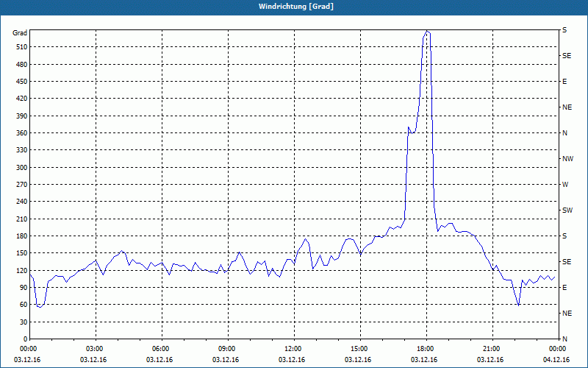Select the 15:00 time label
Image resolution: width=588 pixels, height=368 pixels.
click(361, 349)
